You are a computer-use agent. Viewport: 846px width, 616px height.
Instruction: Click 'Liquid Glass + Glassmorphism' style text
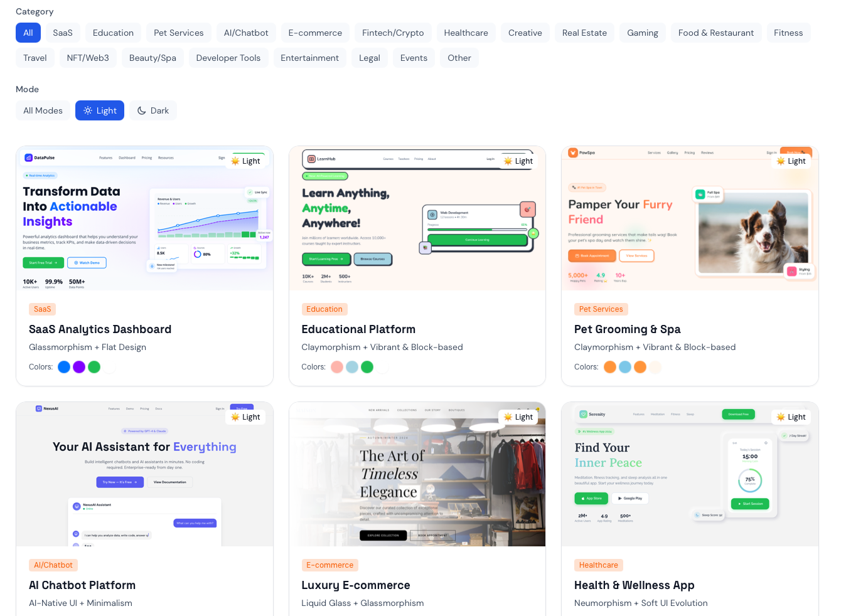(x=363, y=603)
